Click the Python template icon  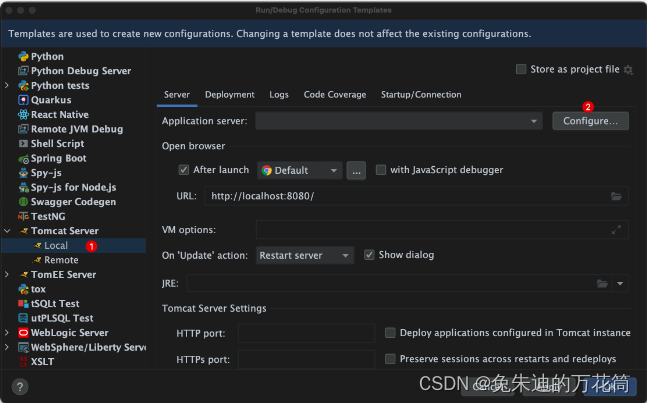[x=24, y=57]
